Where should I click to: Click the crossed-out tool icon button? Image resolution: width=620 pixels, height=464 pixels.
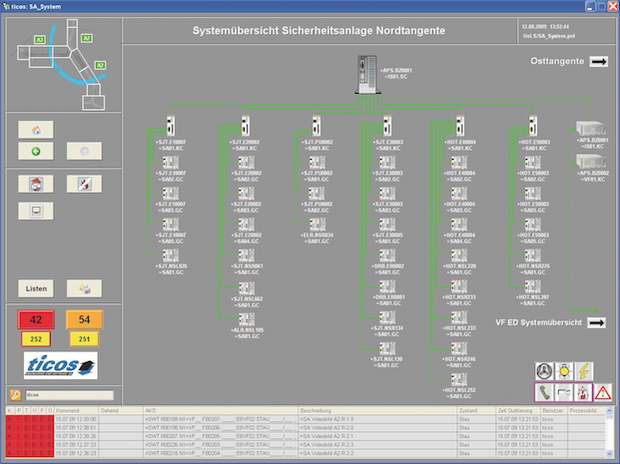84,184
